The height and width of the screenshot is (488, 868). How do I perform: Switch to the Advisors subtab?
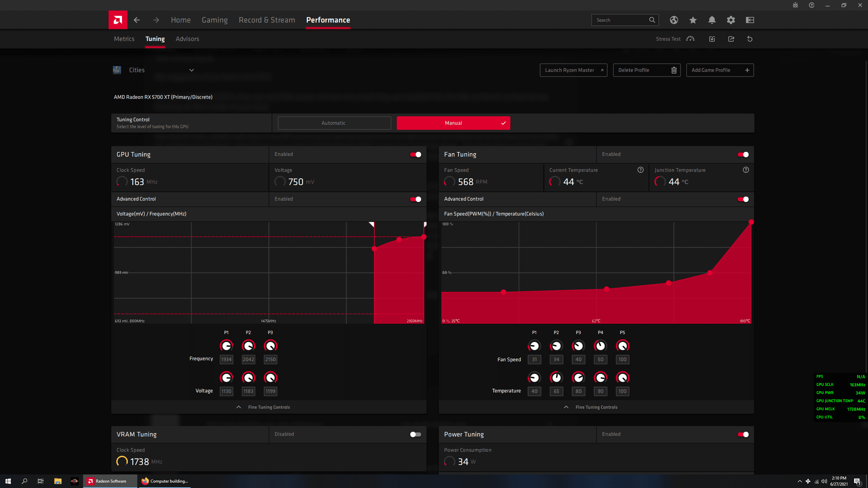(x=187, y=39)
